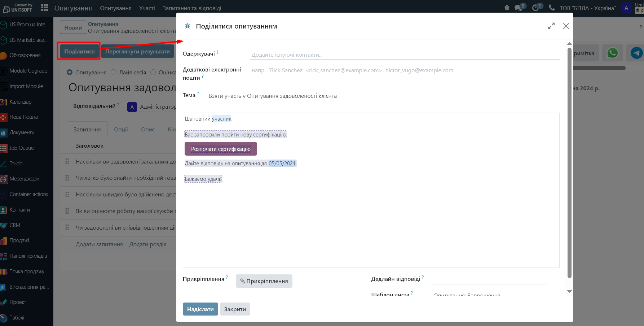Screen dimensions: 644x326
Task: Click the bug icon in dialog header
Action: click(x=187, y=26)
